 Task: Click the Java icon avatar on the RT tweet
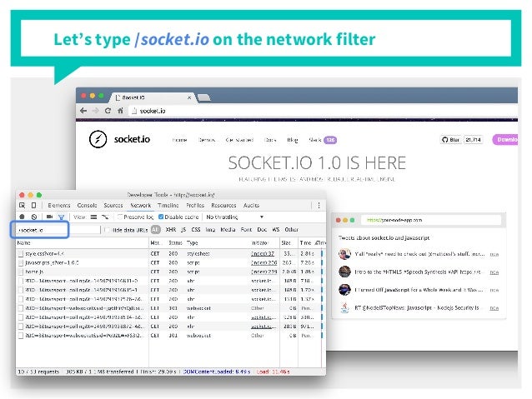click(x=344, y=308)
